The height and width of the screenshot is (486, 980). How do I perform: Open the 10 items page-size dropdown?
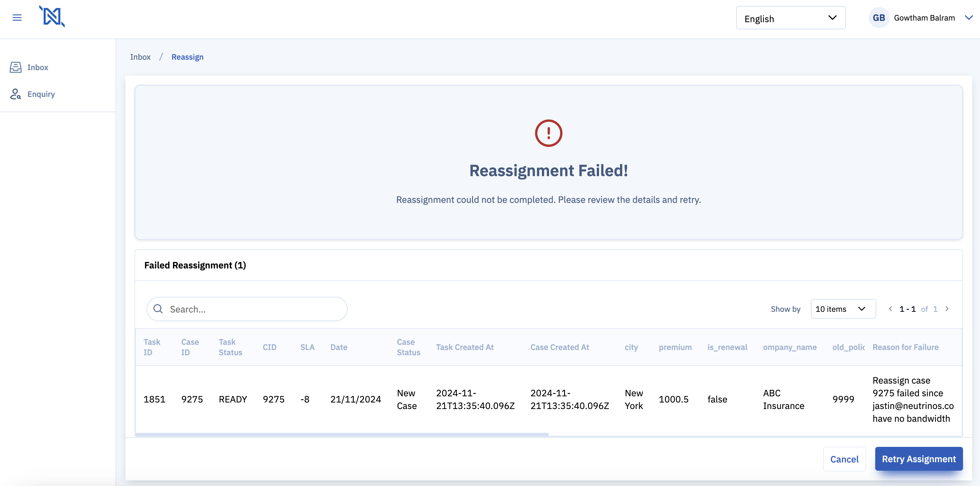(x=843, y=309)
